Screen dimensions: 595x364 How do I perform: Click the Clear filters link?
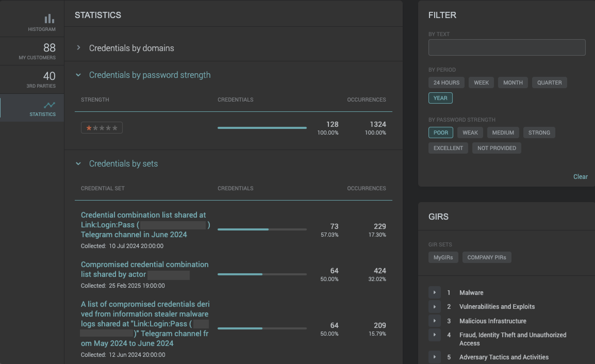pyautogui.click(x=580, y=177)
